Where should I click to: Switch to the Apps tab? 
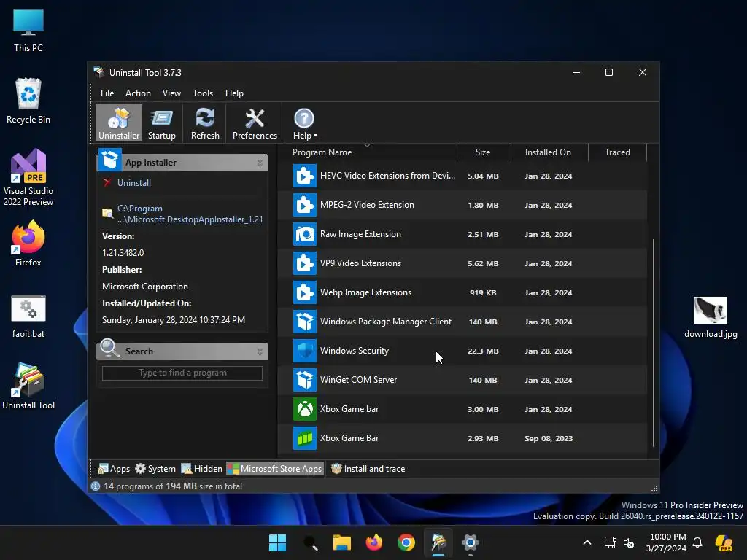coord(113,469)
